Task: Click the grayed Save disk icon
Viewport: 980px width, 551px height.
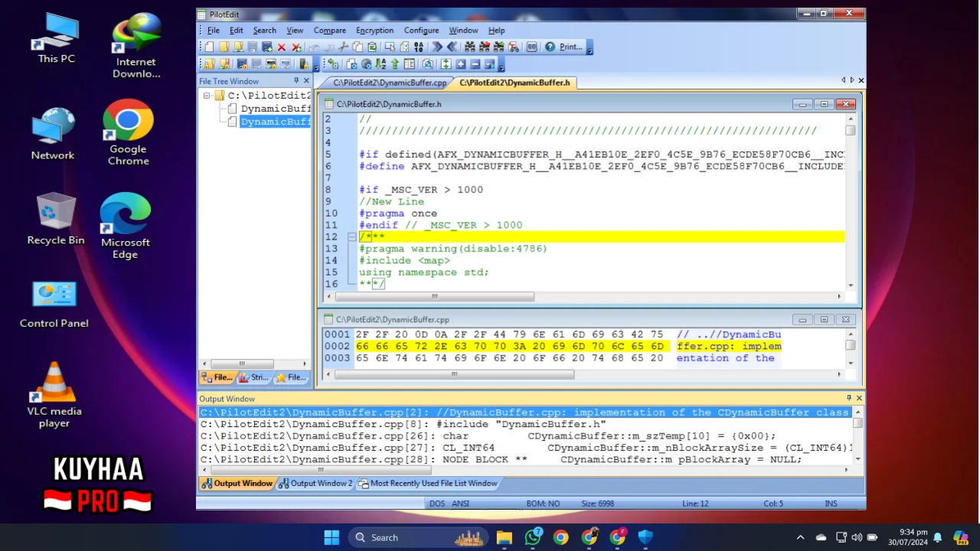Action: tap(252, 47)
